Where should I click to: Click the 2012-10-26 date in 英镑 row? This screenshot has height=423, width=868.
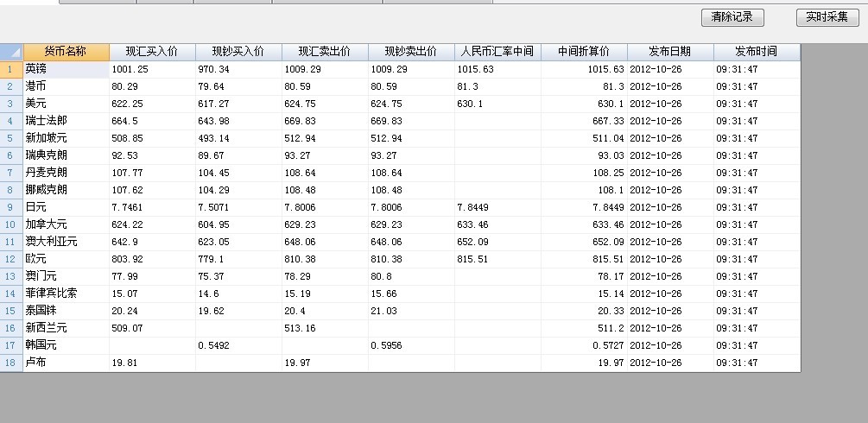click(670, 69)
